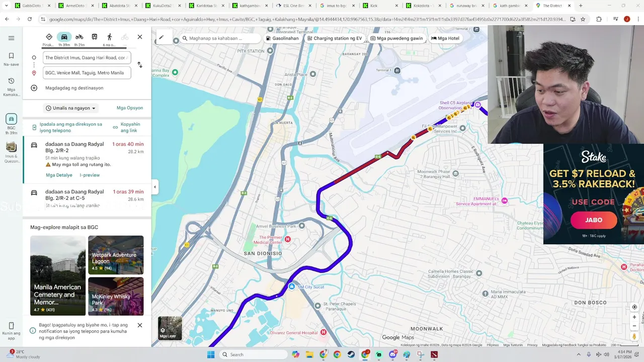Select the driving car travel mode
The image size is (644, 362).
(64, 37)
